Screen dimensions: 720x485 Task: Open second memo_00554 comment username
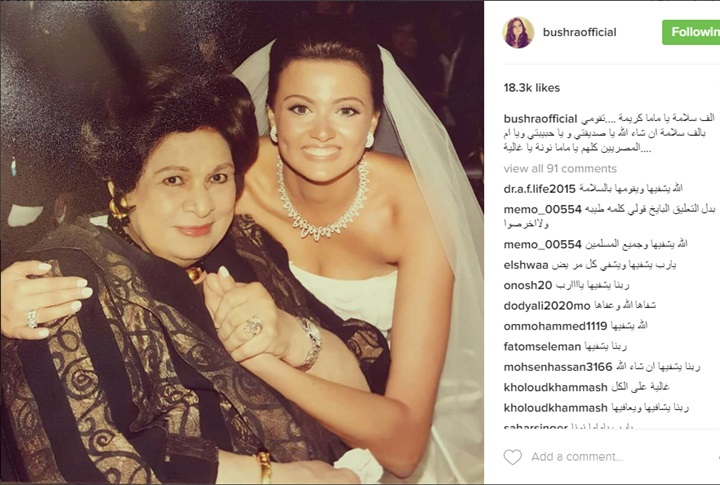pyautogui.click(x=542, y=244)
